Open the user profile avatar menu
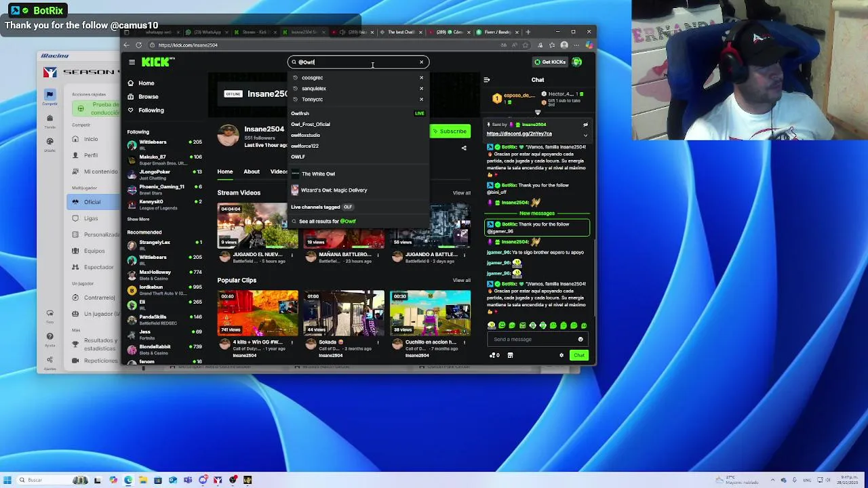 pyautogui.click(x=576, y=62)
